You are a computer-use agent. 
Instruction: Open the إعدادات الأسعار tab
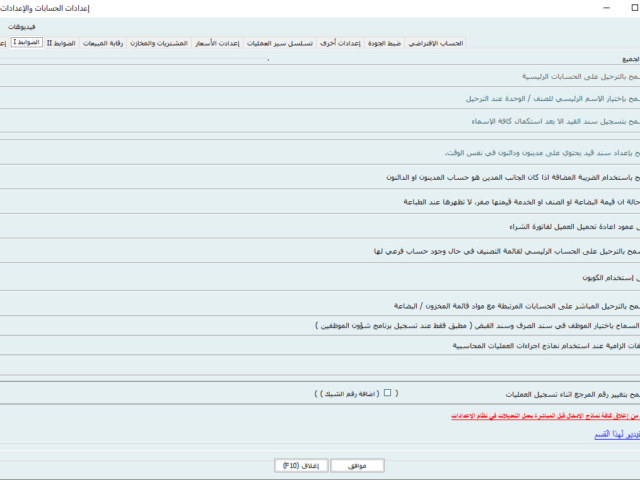tap(217, 43)
